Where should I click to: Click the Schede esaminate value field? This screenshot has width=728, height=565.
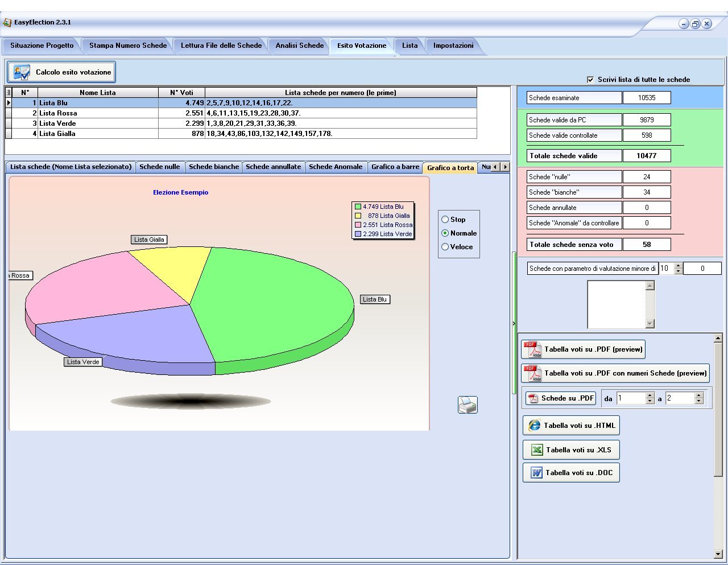point(646,98)
